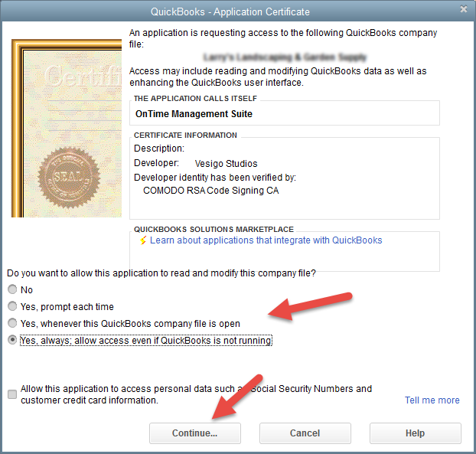Click "Developer identity has been verified by:" text
Screen dimensions: 476x454
pyautogui.click(x=215, y=178)
